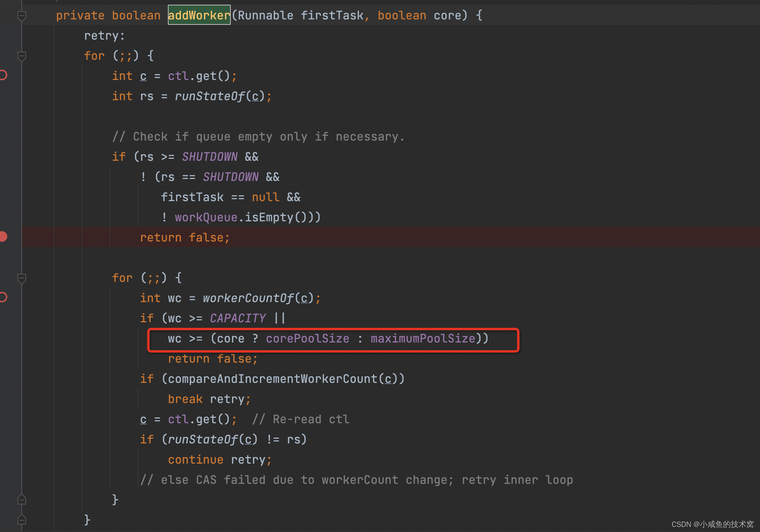The width and height of the screenshot is (760, 532).
Task: Click the comment 'Check if queue empty only if necessary.'
Action: point(258,137)
